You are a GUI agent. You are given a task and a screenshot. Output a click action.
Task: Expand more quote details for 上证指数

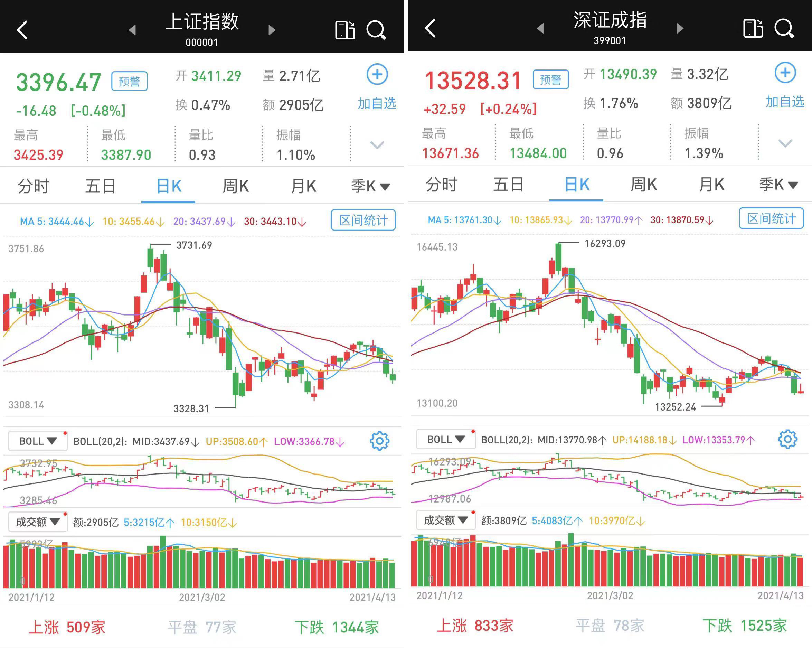click(x=377, y=145)
